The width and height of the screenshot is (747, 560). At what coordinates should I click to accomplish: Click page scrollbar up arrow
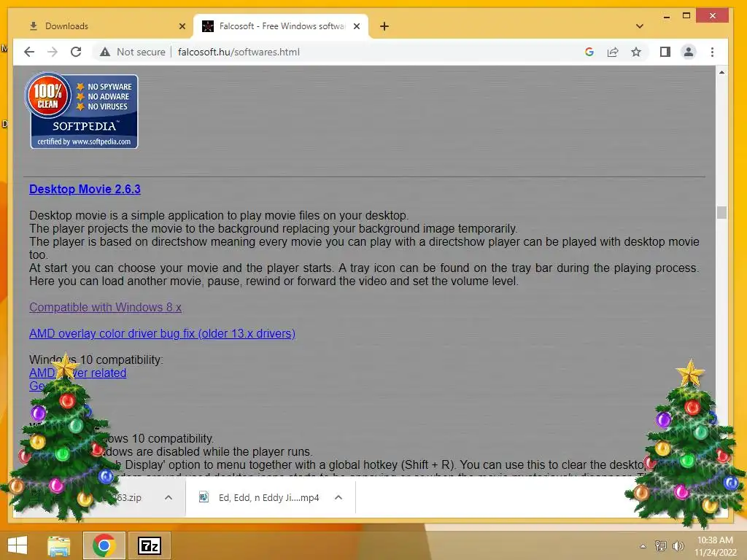pyautogui.click(x=721, y=72)
